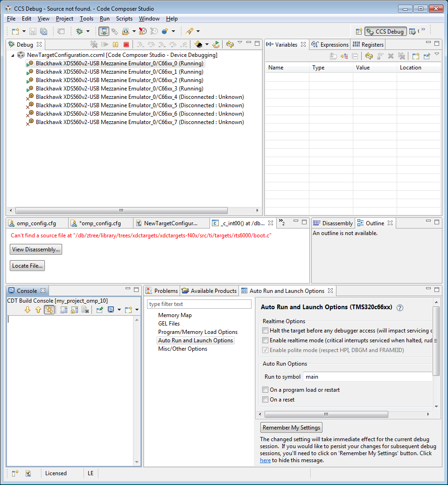Click the Resume button in Debug toolbar

(105, 45)
